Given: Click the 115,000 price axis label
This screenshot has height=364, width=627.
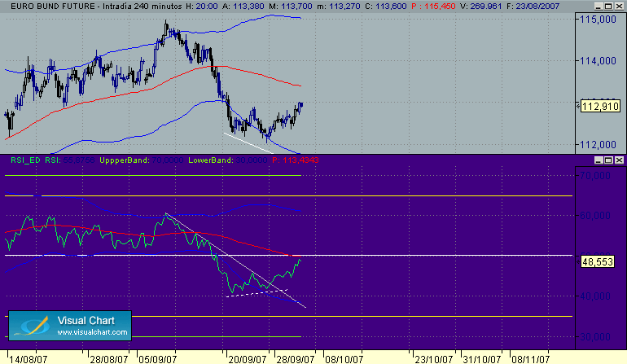Looking at the screenshot, I should tap(598, 20).
